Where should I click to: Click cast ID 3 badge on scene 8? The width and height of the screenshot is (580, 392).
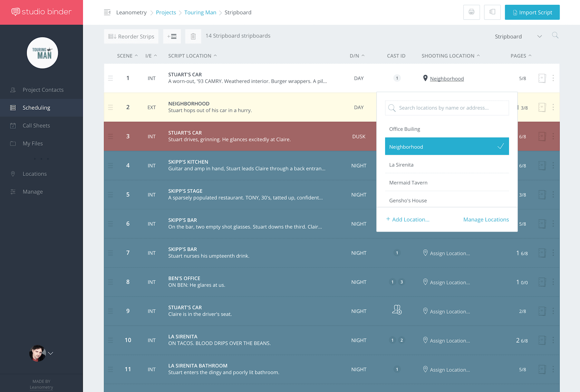pos(401,282)
